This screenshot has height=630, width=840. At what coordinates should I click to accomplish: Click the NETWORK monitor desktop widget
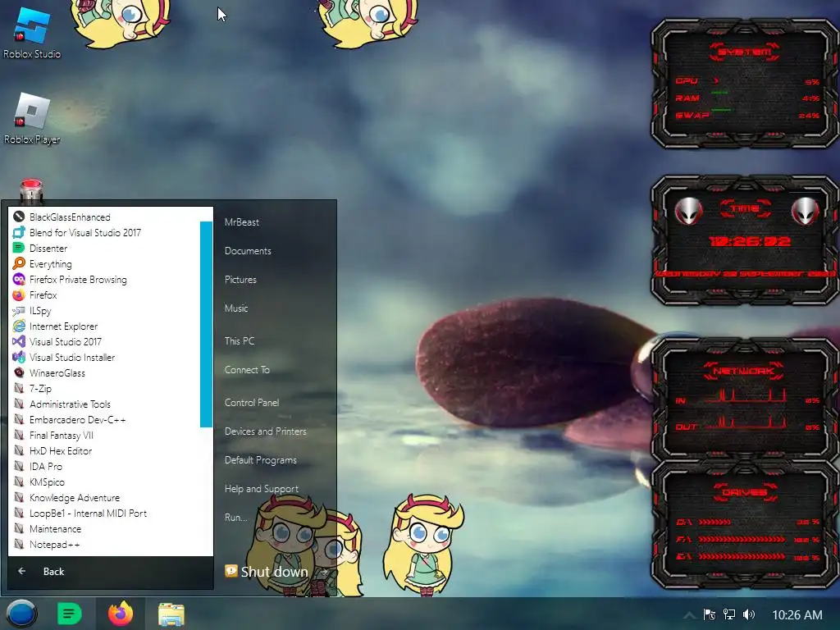[x=744, y=399]
